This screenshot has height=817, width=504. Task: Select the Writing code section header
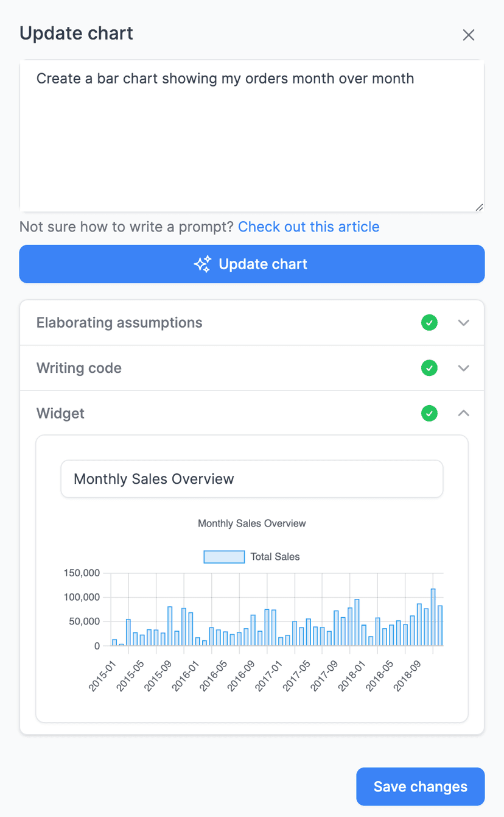[79, 368]
